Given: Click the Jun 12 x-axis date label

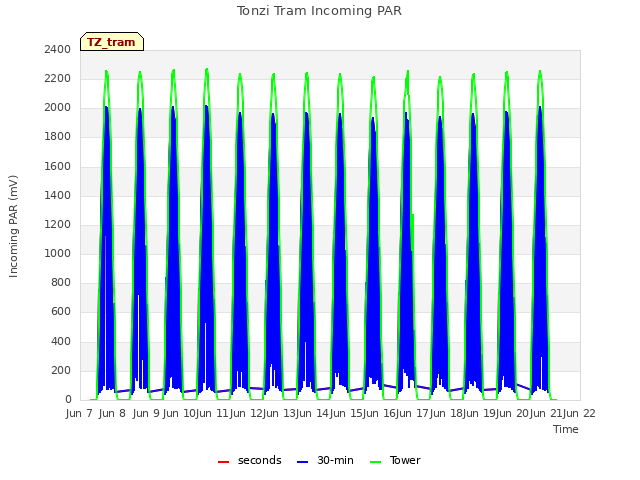Looking at the screenshot, I should click(x=247, y=413).
